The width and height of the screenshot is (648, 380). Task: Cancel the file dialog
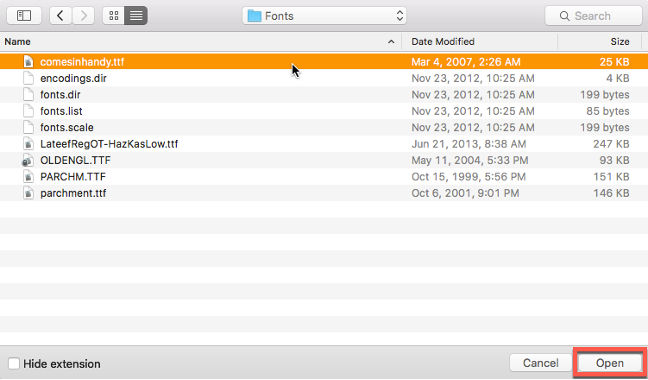pos(541,363)
